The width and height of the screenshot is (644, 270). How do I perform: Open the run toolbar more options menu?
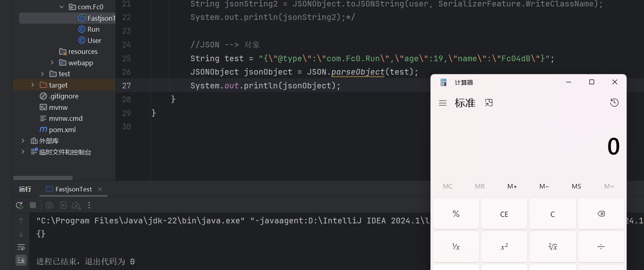pos(89,206)
